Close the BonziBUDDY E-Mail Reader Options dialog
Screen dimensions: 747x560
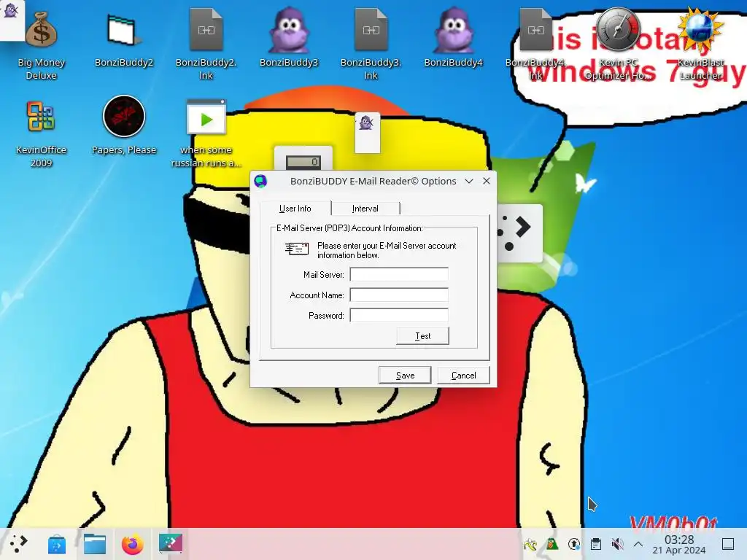click(487, 181)
